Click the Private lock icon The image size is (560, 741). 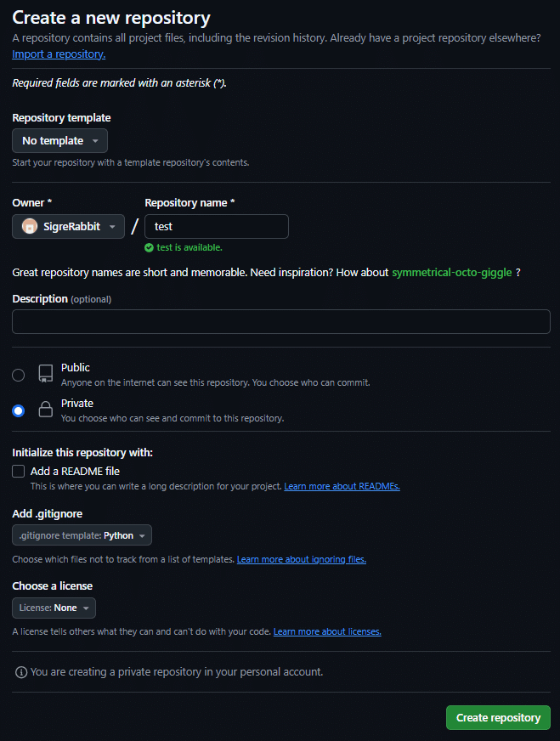pyautogui.click(x=45, y=410)
